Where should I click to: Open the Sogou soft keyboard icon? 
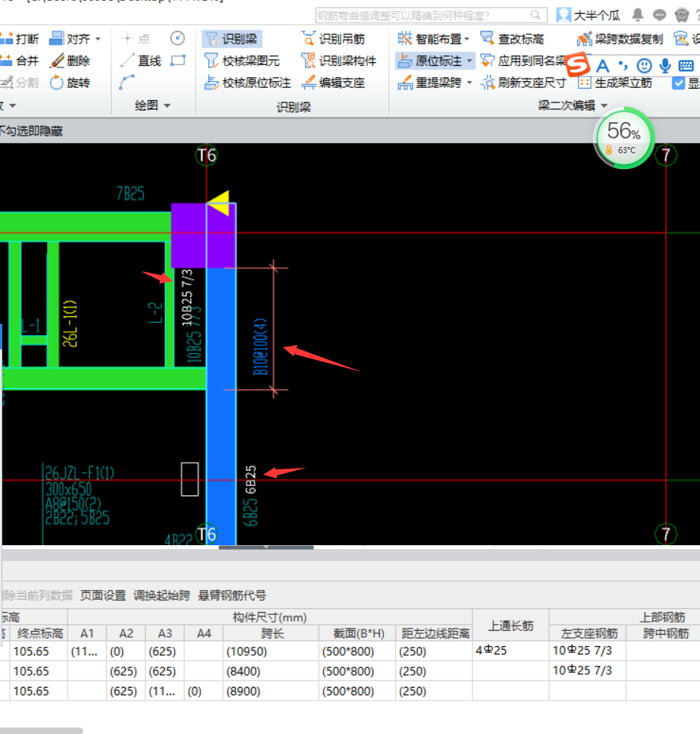(x=686, y=65)
